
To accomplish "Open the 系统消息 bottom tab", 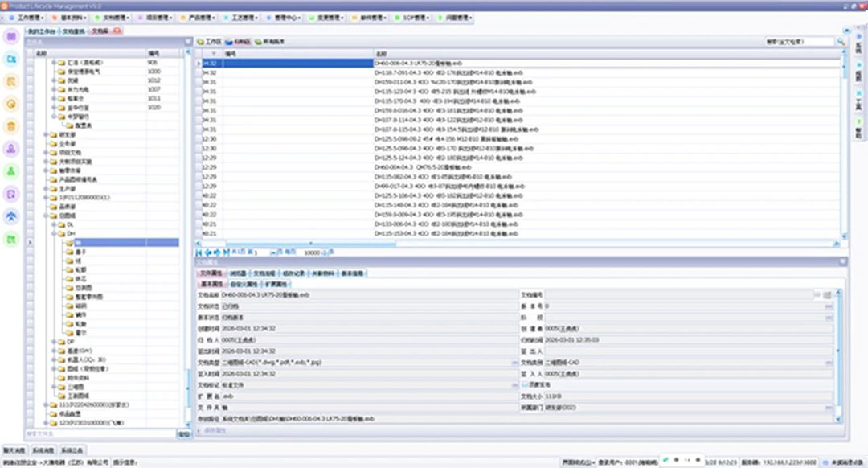I will click(43, 450).
